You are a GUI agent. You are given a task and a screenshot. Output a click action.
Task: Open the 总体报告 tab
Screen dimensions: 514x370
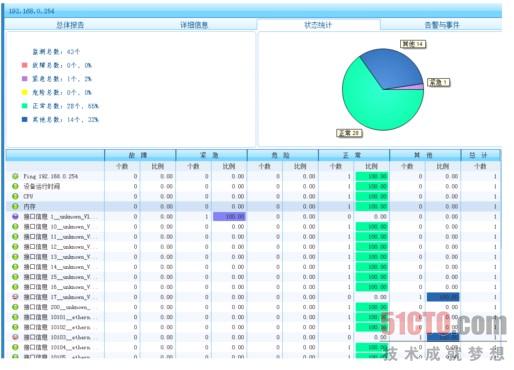(x=69, y=25)
